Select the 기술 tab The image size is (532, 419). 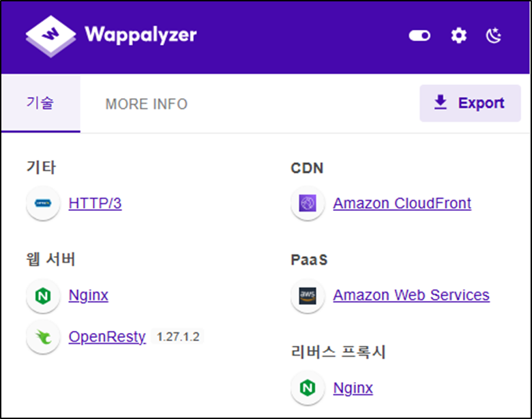pos(41,103)
